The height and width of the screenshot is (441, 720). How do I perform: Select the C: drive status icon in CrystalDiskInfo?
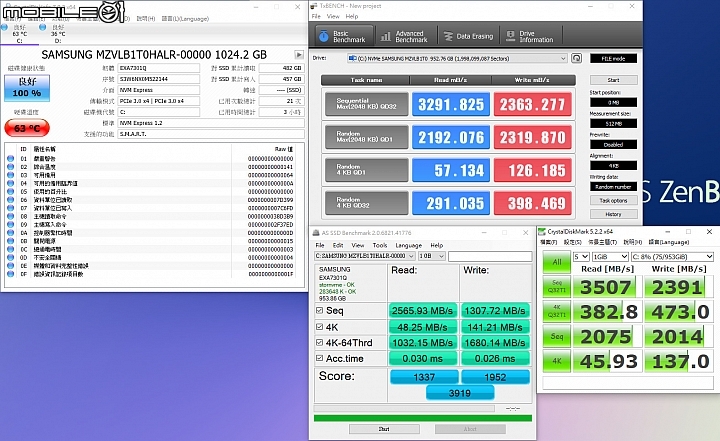tap(5, 27)
